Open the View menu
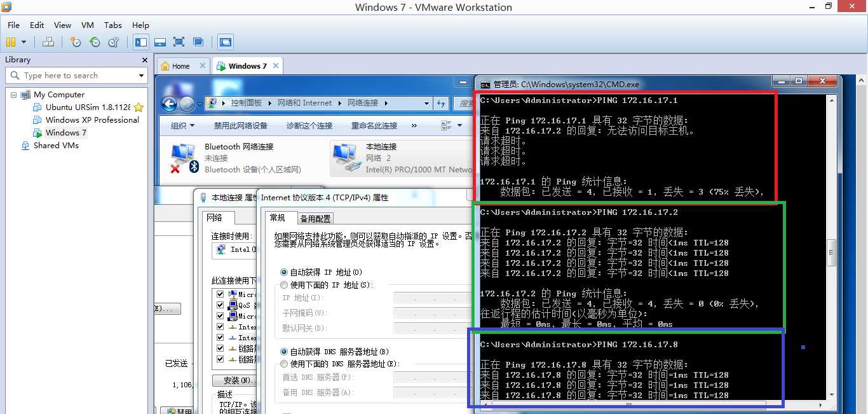Viewport: 868px width, 414px height. pyautogui.click(x=62, y=25)
